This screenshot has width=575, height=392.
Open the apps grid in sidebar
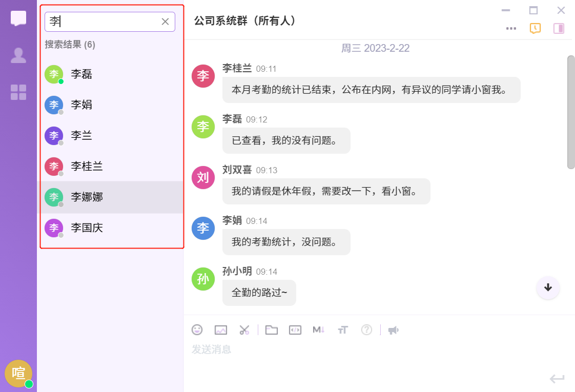tap(18, 92)
